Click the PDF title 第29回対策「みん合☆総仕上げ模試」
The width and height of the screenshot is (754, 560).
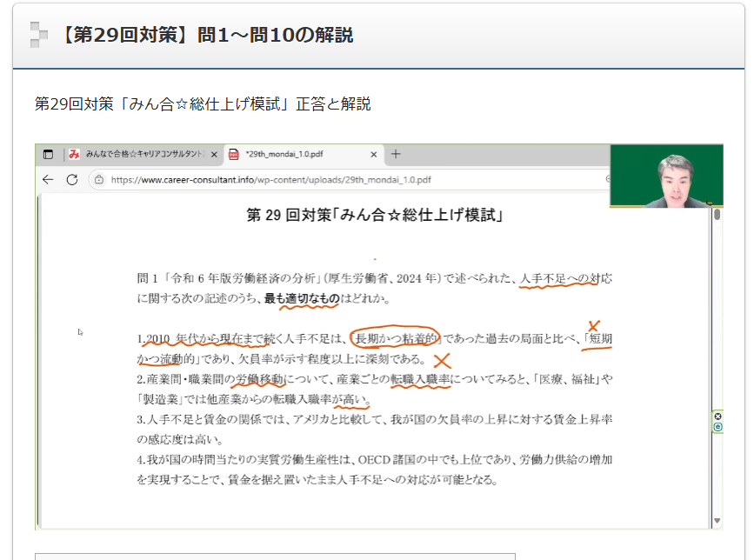click(x=375, y=215)
